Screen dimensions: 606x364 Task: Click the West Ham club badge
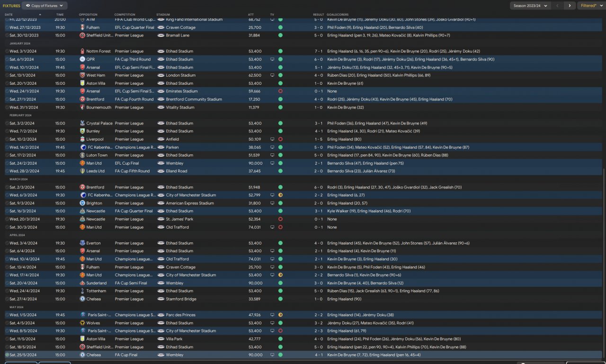point(82,75)
